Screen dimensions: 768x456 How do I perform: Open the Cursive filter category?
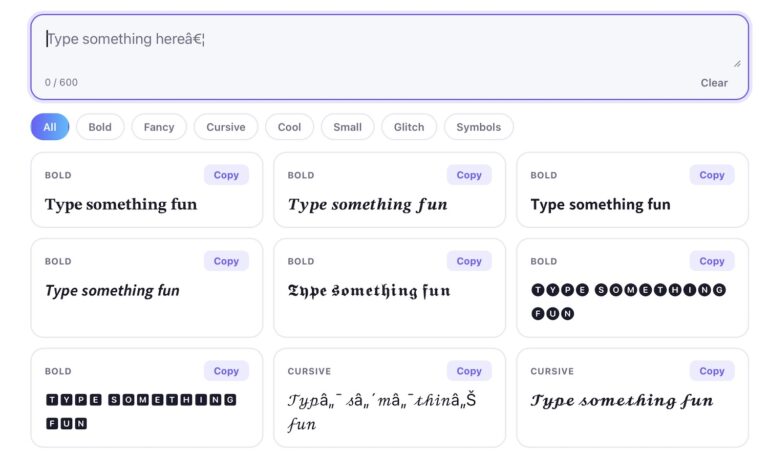[226, 127]
